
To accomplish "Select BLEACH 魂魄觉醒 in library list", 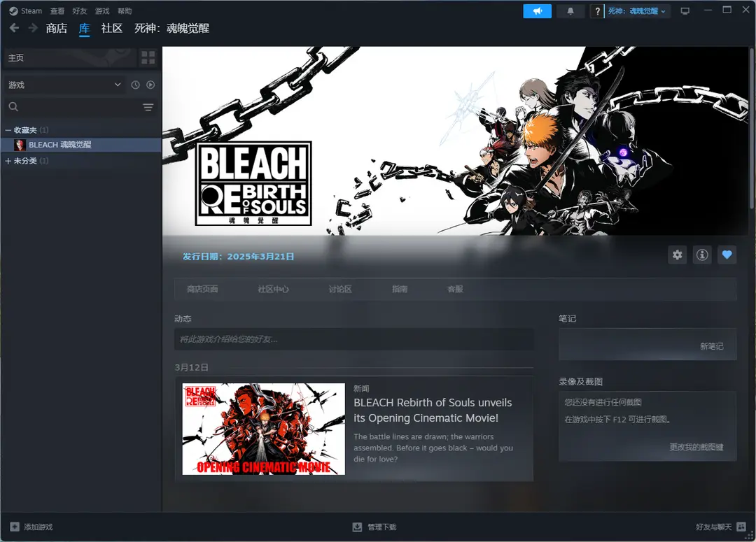I will [x=81, y=145].
